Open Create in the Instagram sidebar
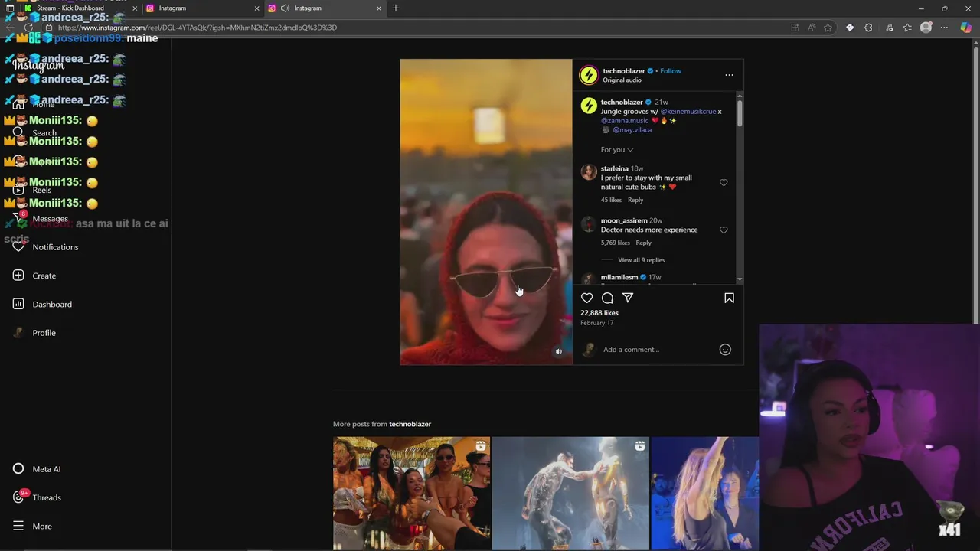This screenshot has height=551, width=980. (x=34, y=275)
